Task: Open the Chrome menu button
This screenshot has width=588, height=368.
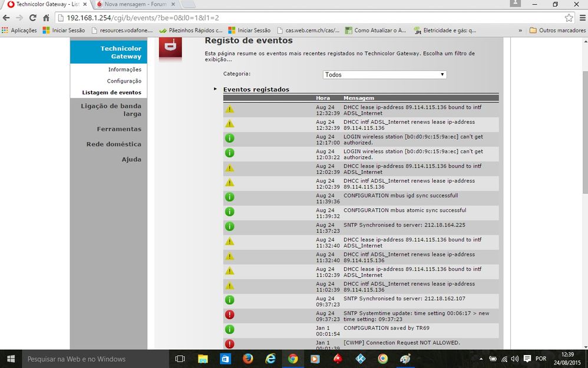Action: [x=580, y=18]
